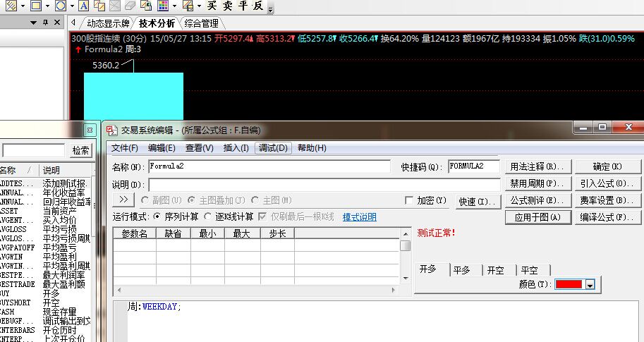Click the 名称 formula name input field
This screenshot has width=644, height=342.
point(269,166)
